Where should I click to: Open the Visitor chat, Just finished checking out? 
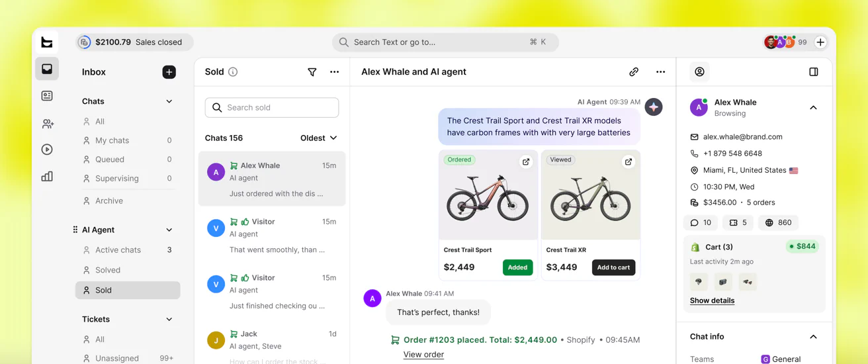point(272,292)
